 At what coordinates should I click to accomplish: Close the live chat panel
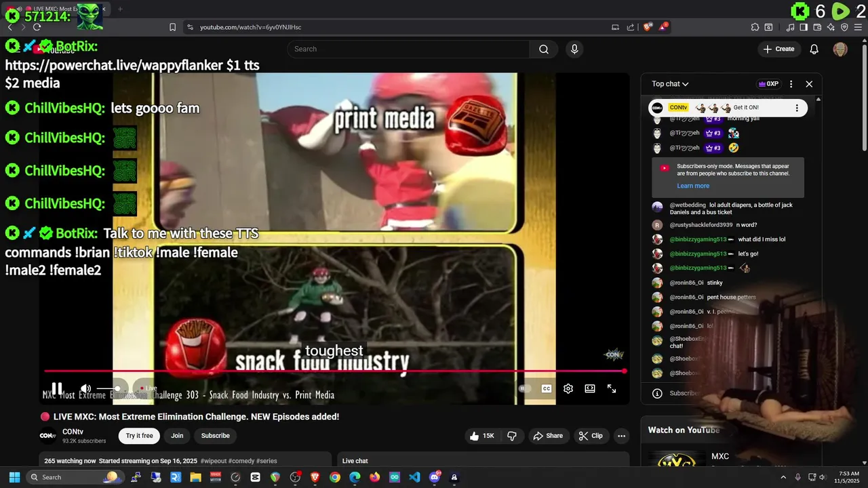pyautogui.click(x=809, y=84)
